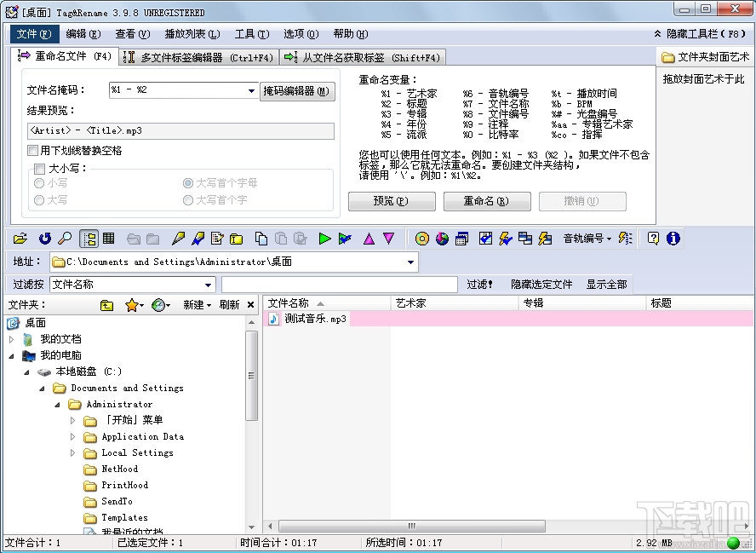Click the file list horizontal scrollbar
756x553 pixels.
click(412, 526)
